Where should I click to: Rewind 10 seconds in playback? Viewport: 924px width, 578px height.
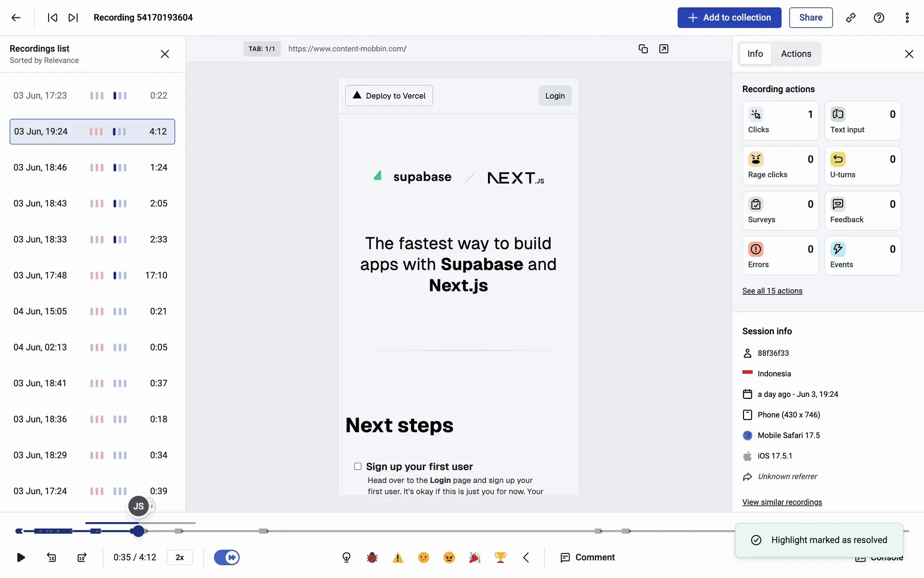click(x=51, y=557)
